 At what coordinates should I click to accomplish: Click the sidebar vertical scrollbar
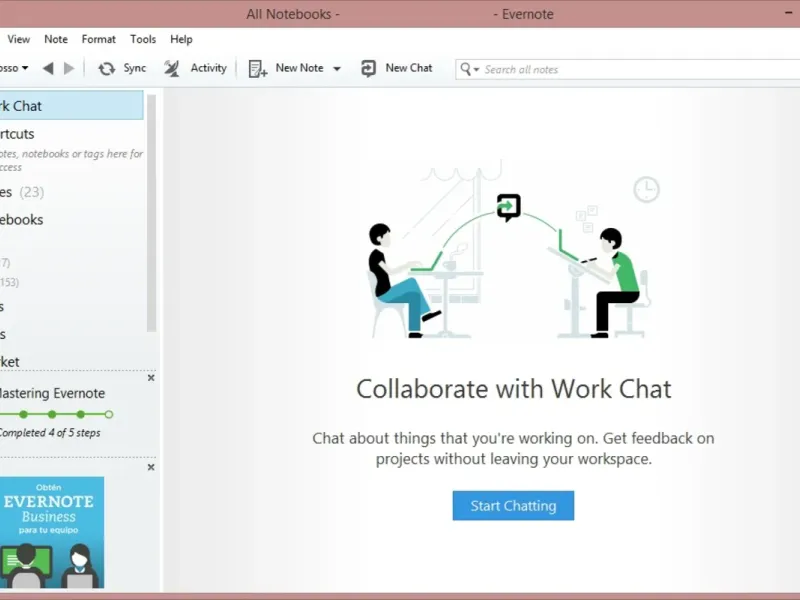(152, 213)
